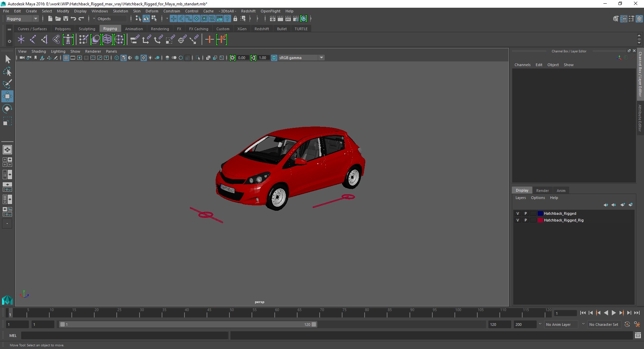644x349 pixels.
Task: Choose the Paint selection tool
Action: click(x=7, y=84)
